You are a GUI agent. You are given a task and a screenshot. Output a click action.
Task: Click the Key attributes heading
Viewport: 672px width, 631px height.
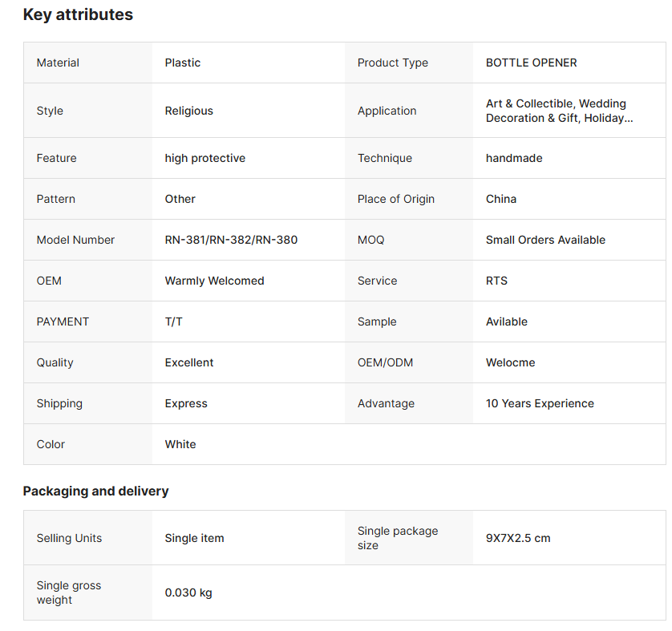[x=78, y=14]
